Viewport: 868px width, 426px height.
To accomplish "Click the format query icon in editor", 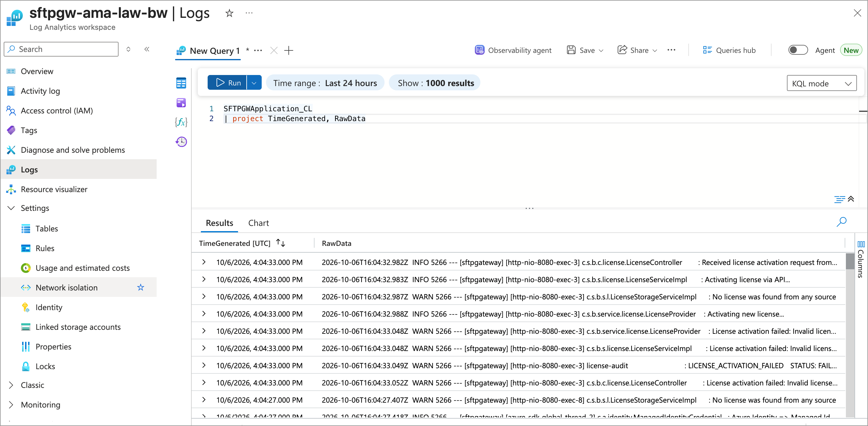I will 839,199.
